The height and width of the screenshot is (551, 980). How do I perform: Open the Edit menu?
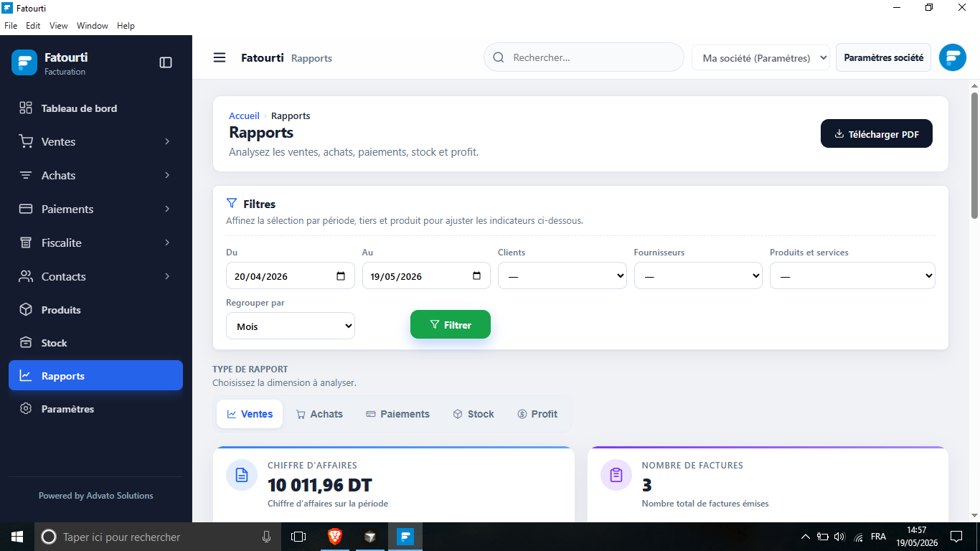pos(33,26)
